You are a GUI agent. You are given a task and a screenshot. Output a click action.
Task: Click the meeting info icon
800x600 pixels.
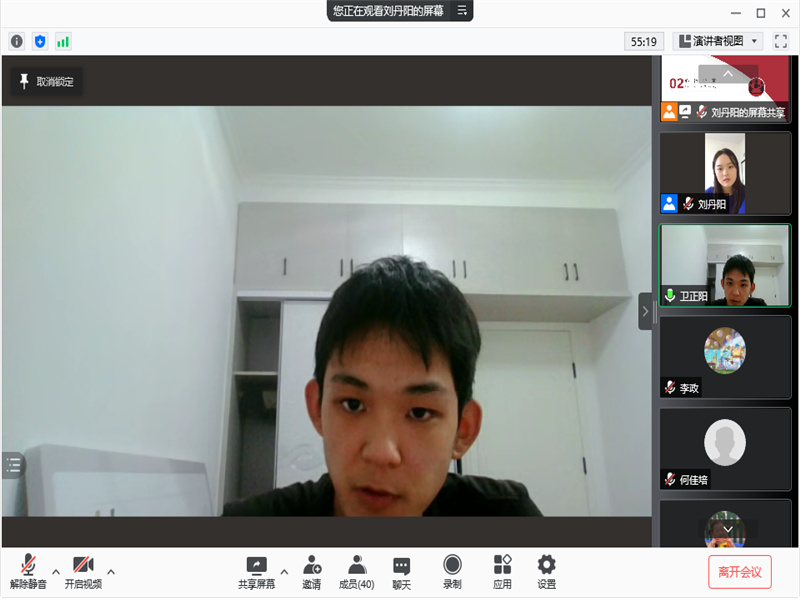coord(16,41)
